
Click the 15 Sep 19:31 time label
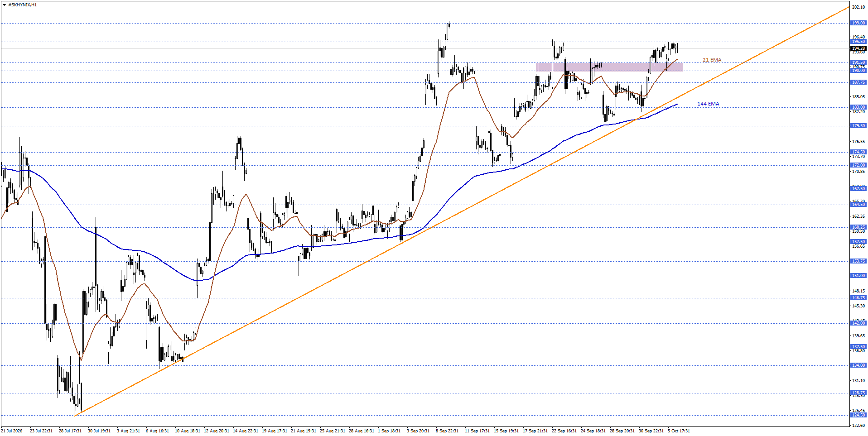506,431
